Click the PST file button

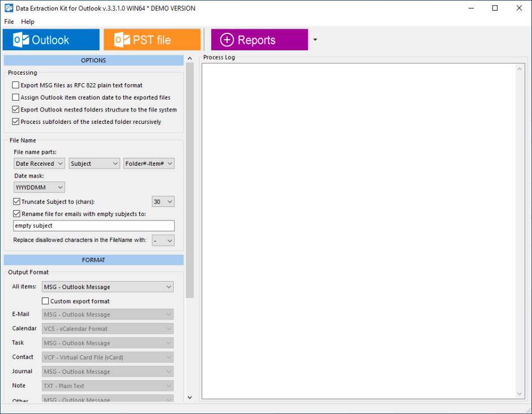pyautogui.click(x=152, y=40)
